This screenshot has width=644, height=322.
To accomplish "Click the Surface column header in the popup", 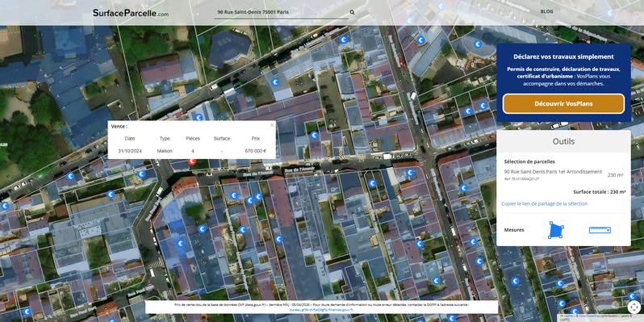I will (x=222, y=139).
